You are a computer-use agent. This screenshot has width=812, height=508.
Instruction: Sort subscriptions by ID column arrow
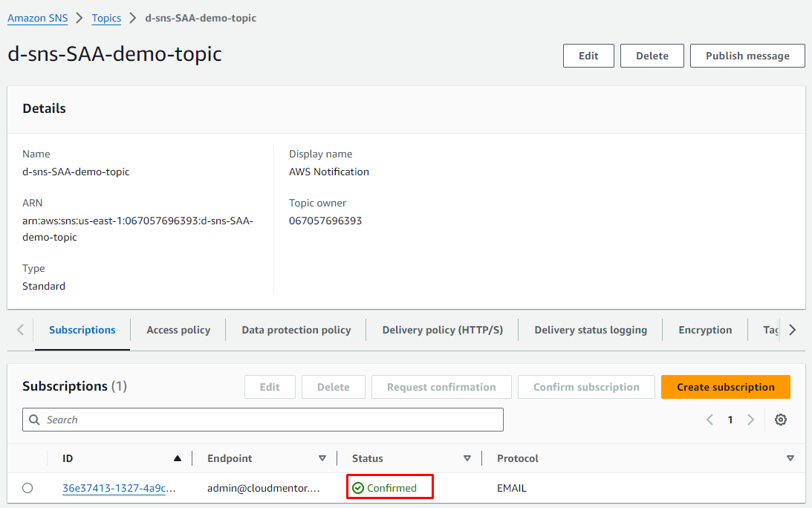[177, 458]
